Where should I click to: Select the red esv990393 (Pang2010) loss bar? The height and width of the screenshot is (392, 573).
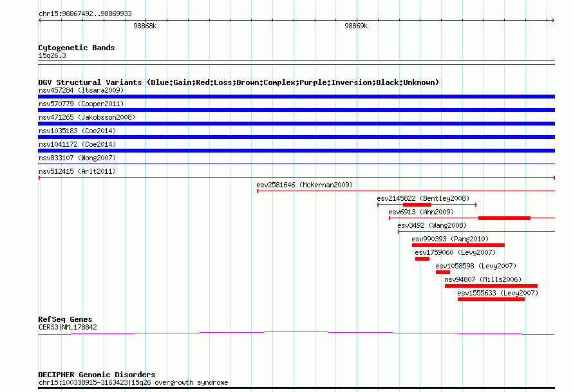pyautogui.click(x=458, y=245)
